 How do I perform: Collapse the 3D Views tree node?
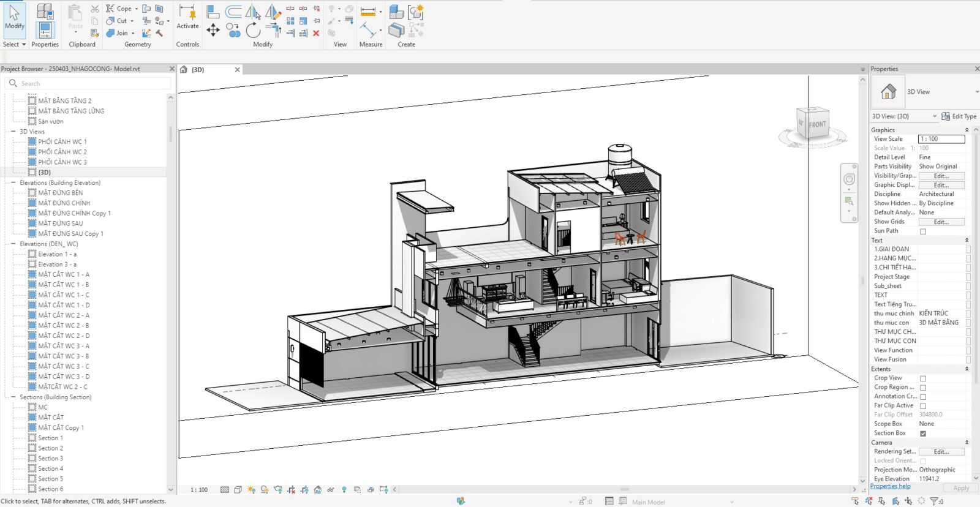click(x=13, y=132)
